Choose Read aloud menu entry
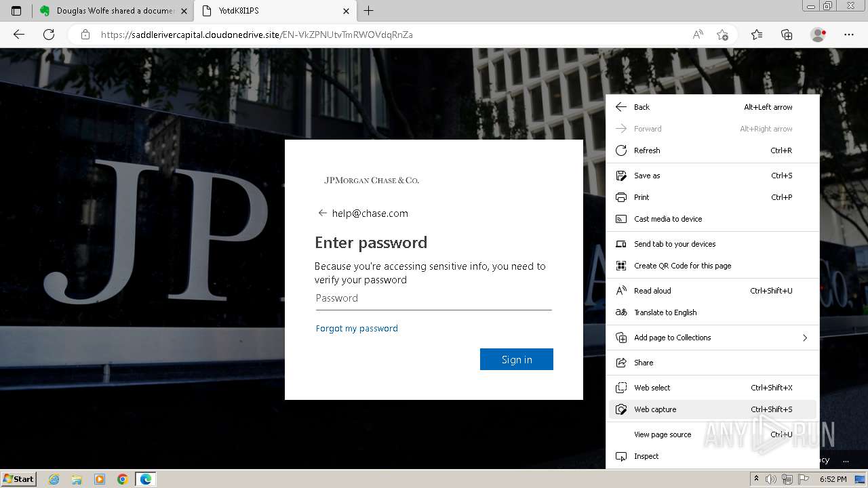The height and width of the screenshot is (488, 868). point(712,291)
